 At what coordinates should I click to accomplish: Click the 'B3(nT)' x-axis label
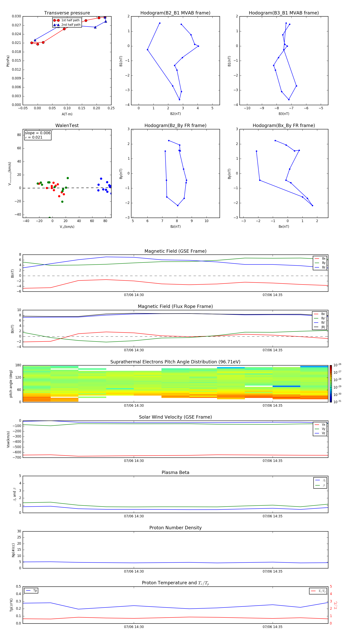pos(284,114)
